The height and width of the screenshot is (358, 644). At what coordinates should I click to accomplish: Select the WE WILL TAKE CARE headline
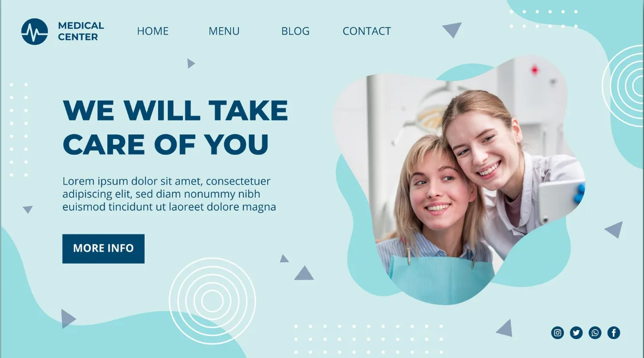click(176, 127)
